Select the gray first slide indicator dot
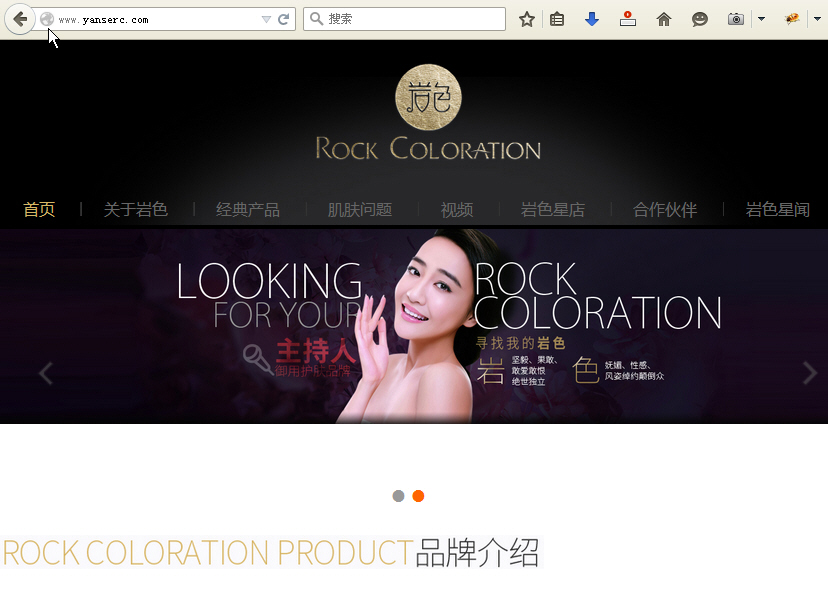The image size is (828, 595). click(399, 496)
